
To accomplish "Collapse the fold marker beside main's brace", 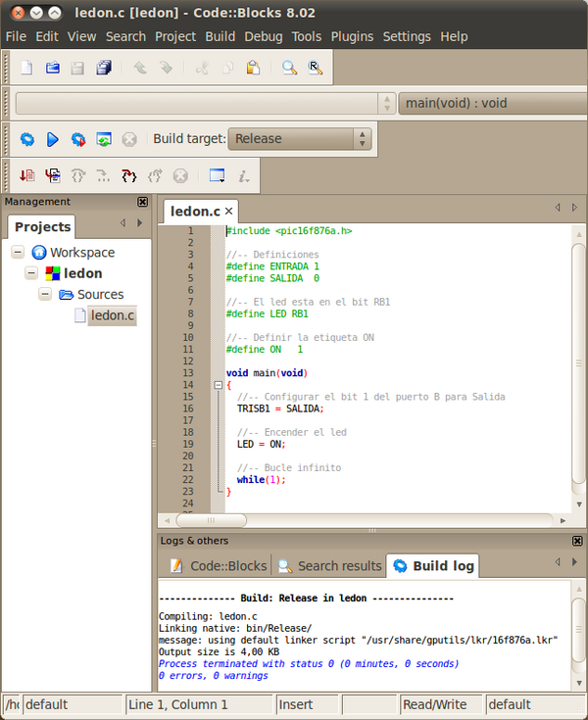I will click(x=218, y=385).
